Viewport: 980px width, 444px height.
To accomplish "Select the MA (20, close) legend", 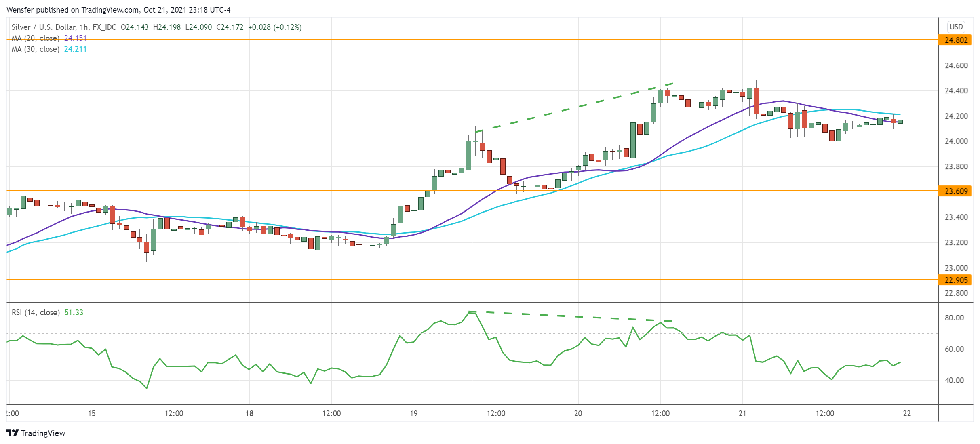I will coord(36,38).
